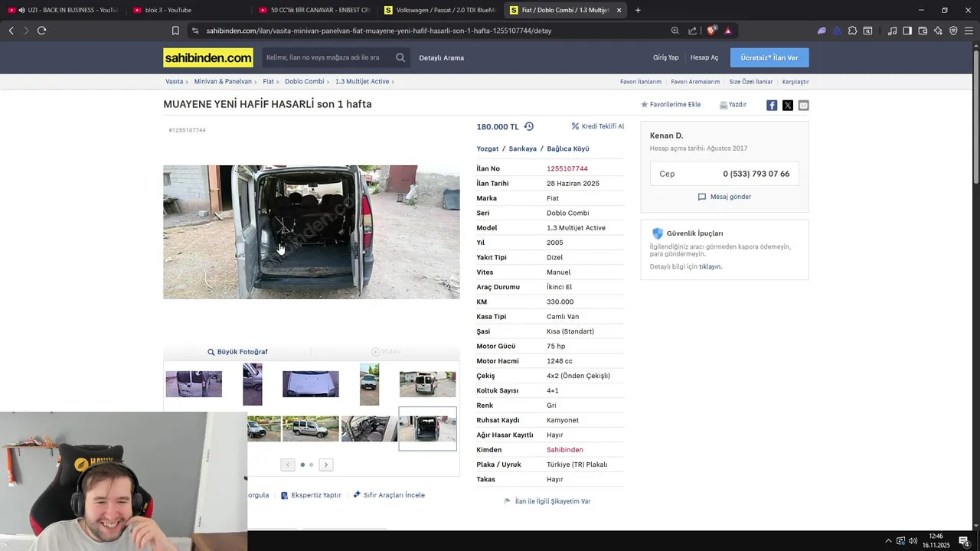Switch to Volkswagen Passat 2.0 TDI tab
The image size is (980, 551).
pos(439,10)
